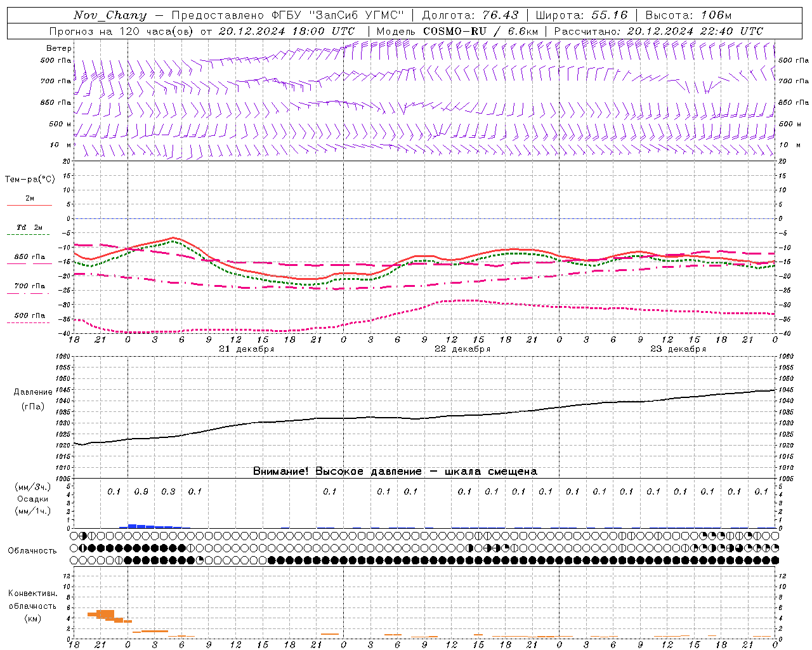812x650 pixels.
Task: Click the '(мм/1ч.)' precipitation unit label
Action: [x=32, y=511]
